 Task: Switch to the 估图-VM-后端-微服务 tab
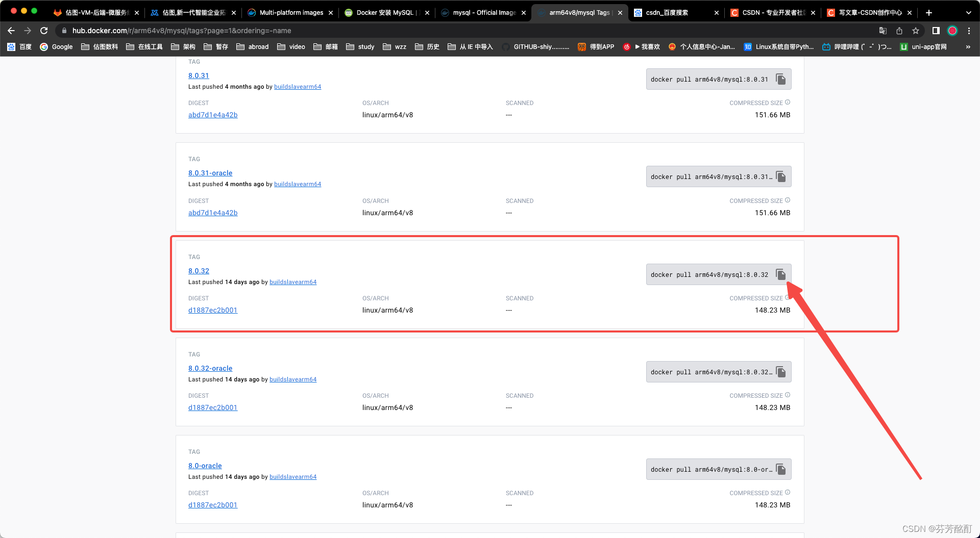97,13
